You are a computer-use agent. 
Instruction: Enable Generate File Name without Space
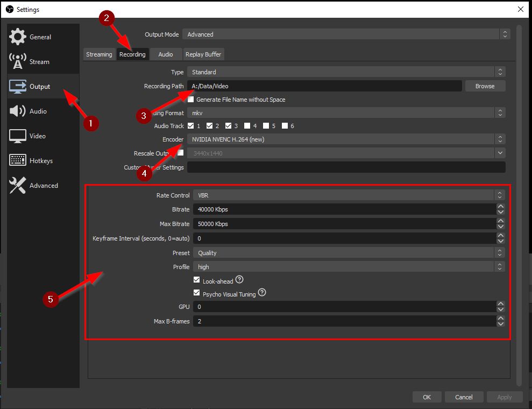point(190,100)
